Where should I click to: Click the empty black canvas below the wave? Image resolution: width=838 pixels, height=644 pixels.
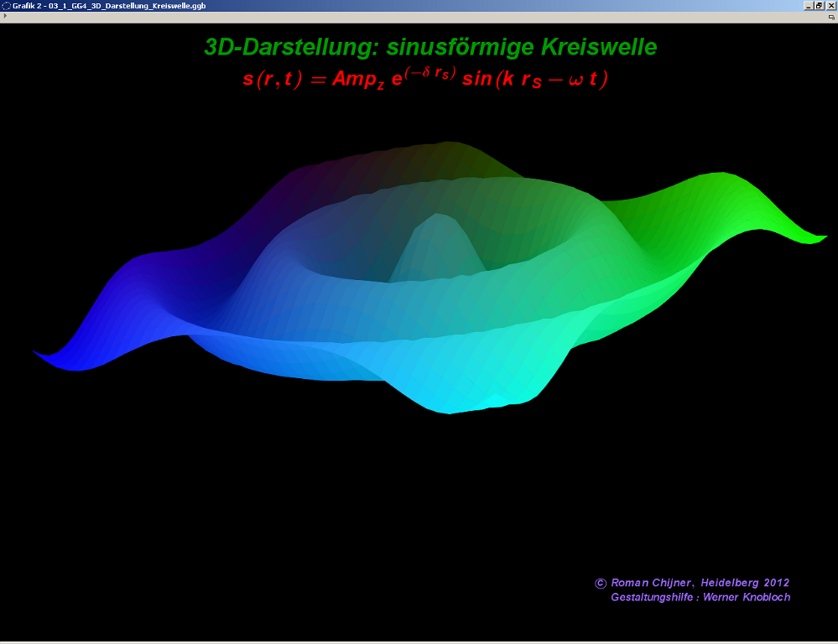coord(336,520)
